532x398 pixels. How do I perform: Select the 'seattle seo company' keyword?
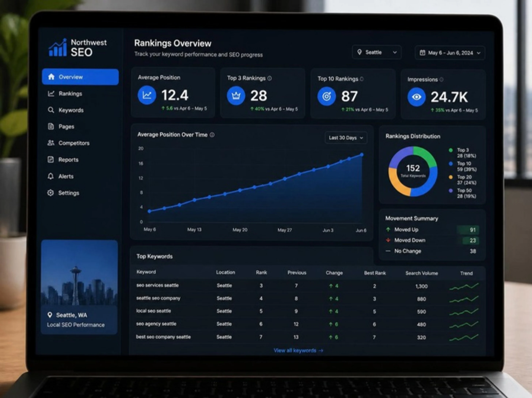158,298
